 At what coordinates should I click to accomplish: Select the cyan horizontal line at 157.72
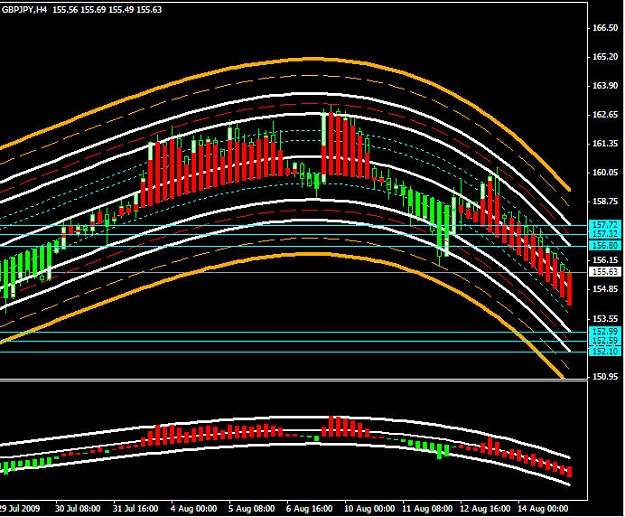pyautogui.click(x=293, y=225)
